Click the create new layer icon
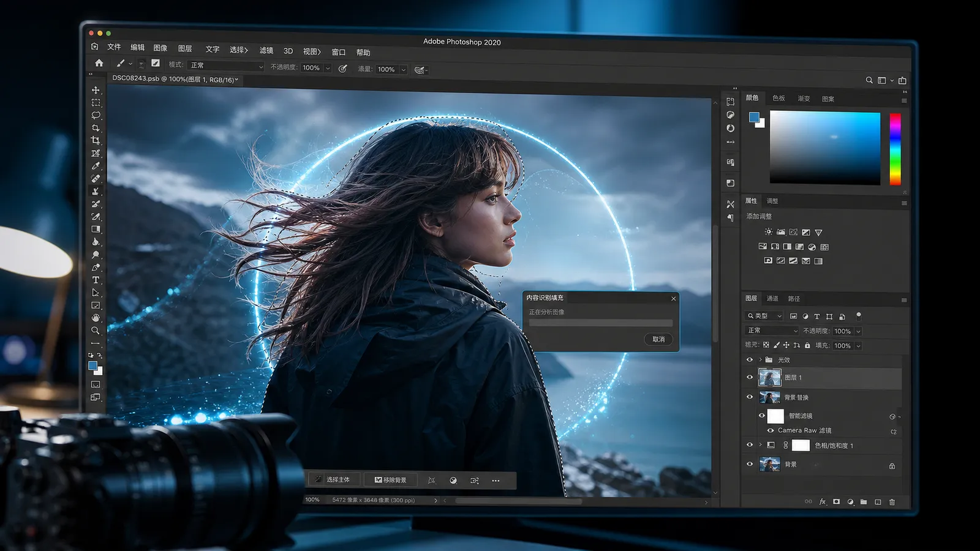The image size is (980, 551). point(878,502)
